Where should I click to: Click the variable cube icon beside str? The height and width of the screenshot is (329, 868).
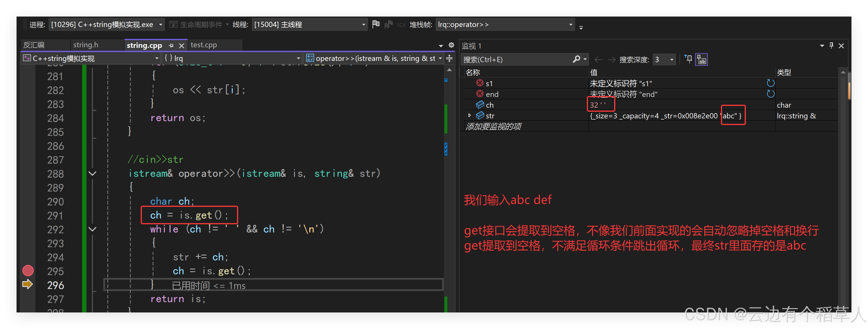(480, 116)
